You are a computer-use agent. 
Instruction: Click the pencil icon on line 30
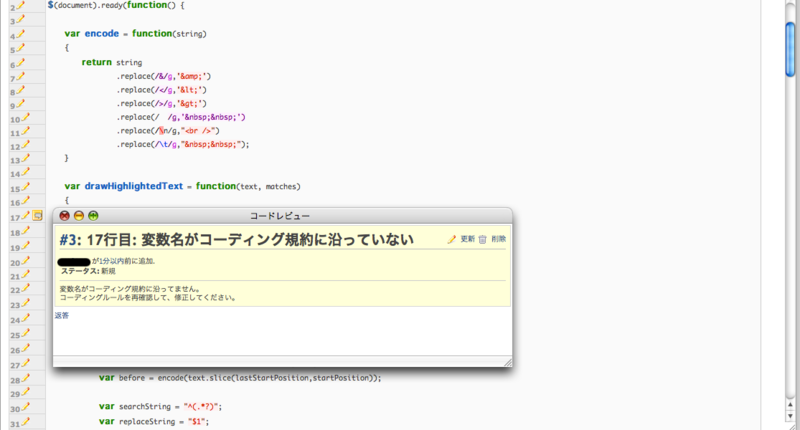click(x=25, y=407)
